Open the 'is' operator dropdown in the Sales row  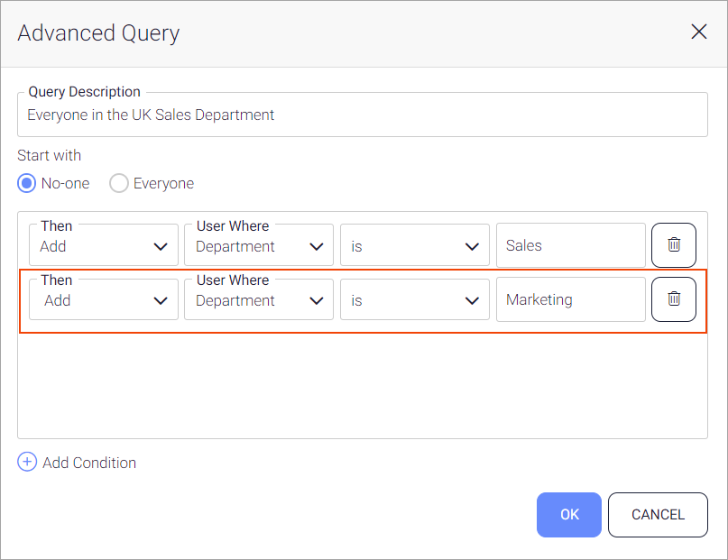[414, 246]
